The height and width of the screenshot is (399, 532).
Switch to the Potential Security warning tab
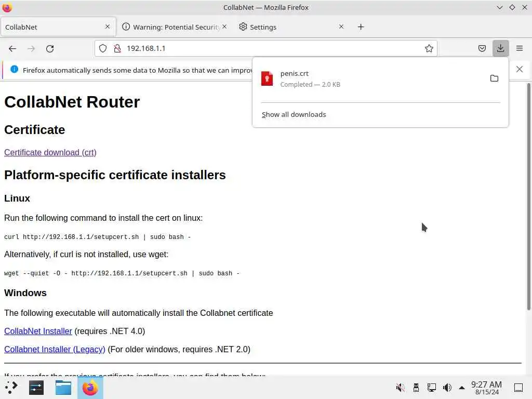pos(175,27)
